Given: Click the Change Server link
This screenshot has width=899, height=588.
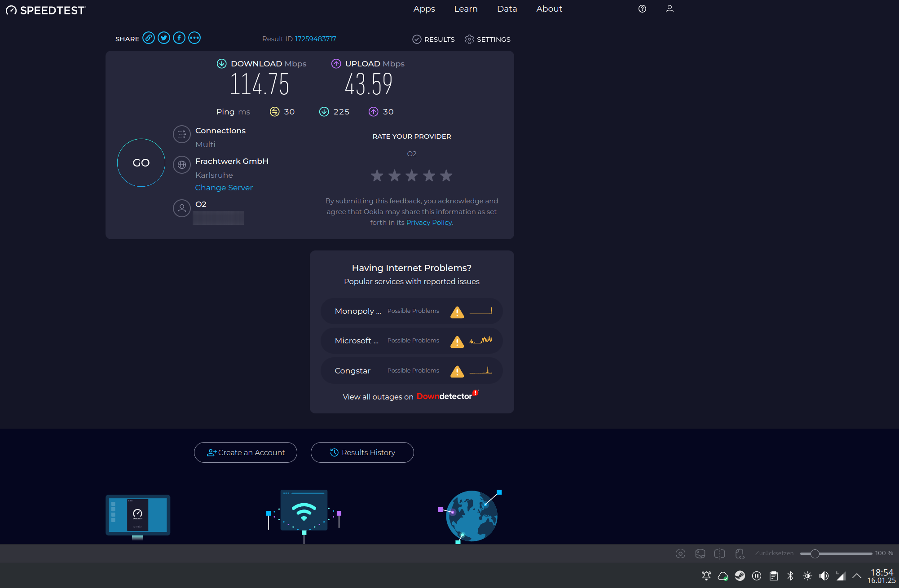Looking at the screenshot, I should (224, 188).
